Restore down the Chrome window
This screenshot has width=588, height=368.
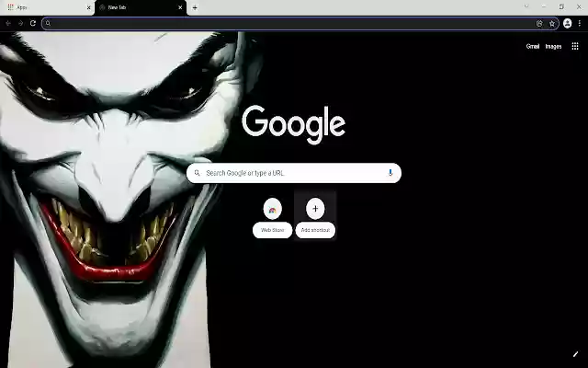[x=561, y=6]
